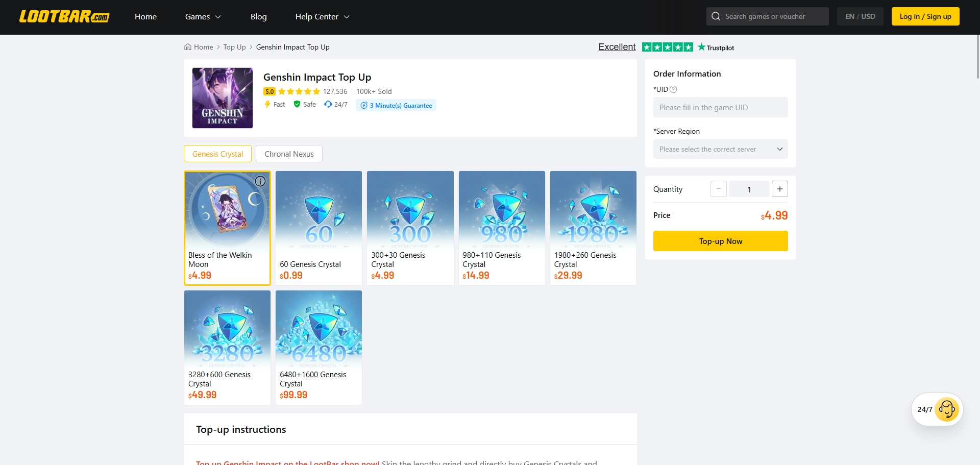
Task: Click the Trustpilot five-star rating strip
Action: pyautogui.click(x=668, y=47)
